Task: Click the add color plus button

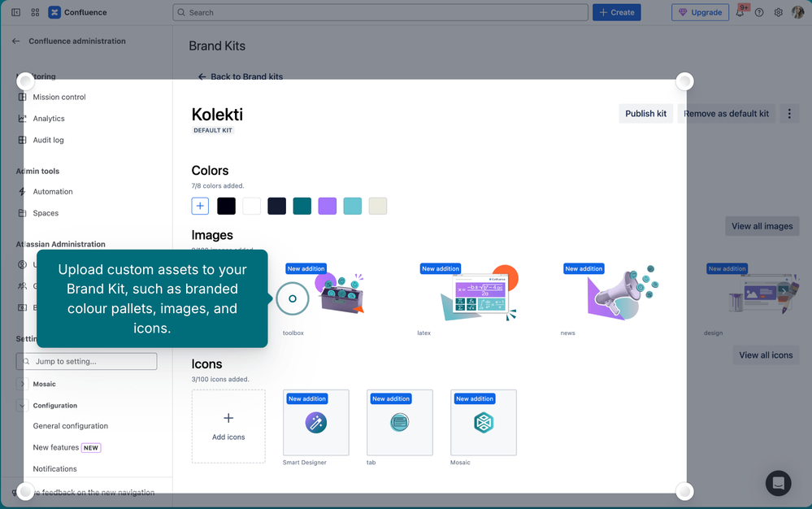Action: [x=201, y=206]
